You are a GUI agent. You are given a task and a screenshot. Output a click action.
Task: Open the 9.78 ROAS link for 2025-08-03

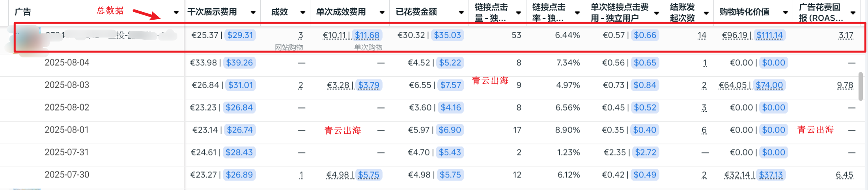[x=845, y=85]
